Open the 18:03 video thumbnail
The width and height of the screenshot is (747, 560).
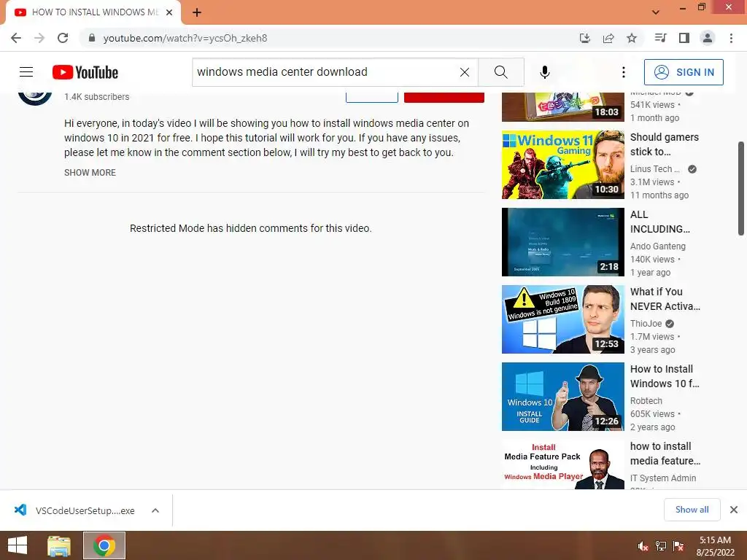coord(562,106)
